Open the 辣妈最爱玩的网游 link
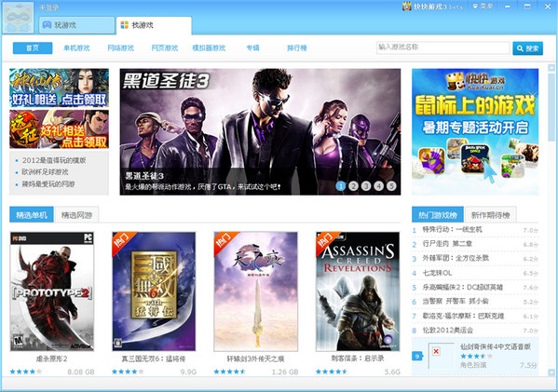Image resolution: width=558 pixels, height=392 pixels. coord(48,184)
